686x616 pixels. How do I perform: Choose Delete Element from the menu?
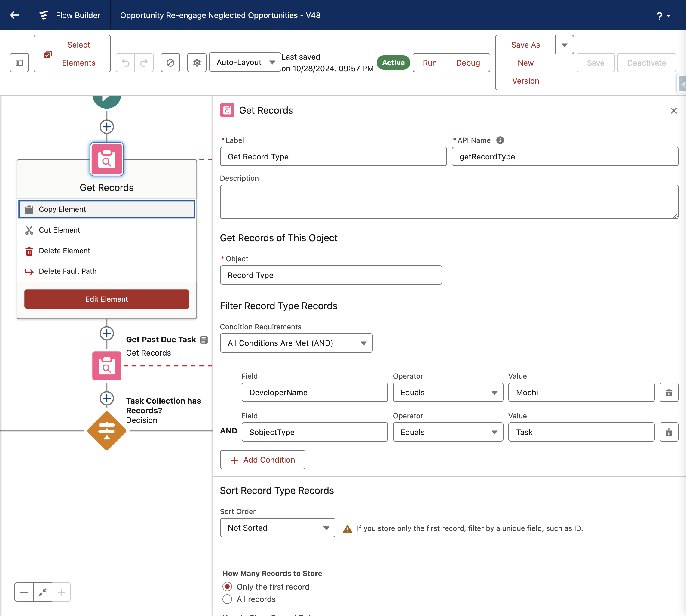tap(106, 251)
